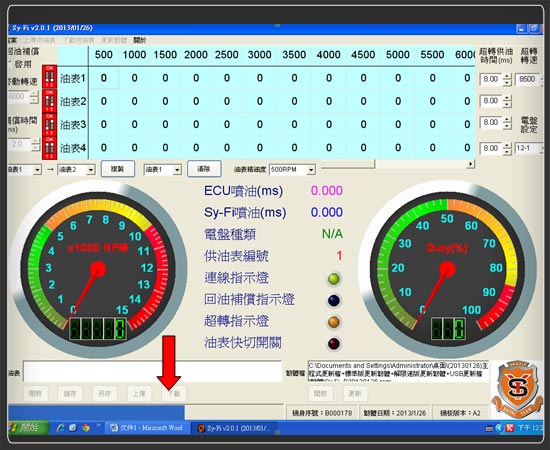Switch to 文件1 Microsoft Word taskbar item

tap(147, 428)
